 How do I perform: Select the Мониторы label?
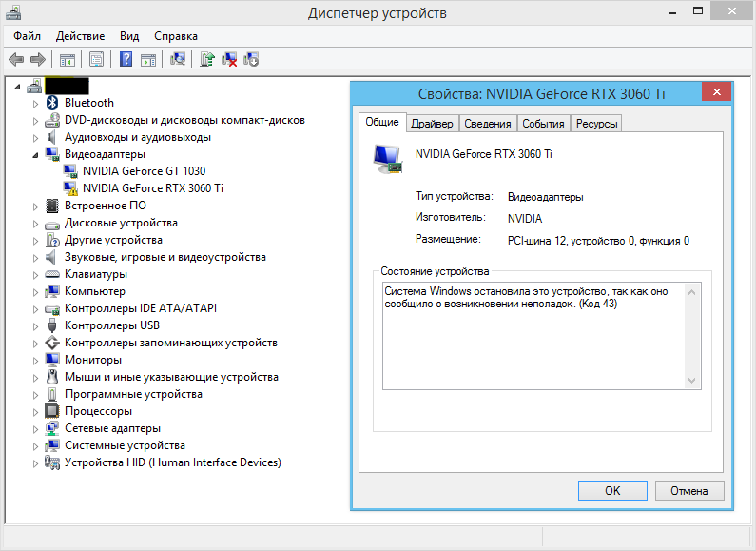tap(93, 360)
